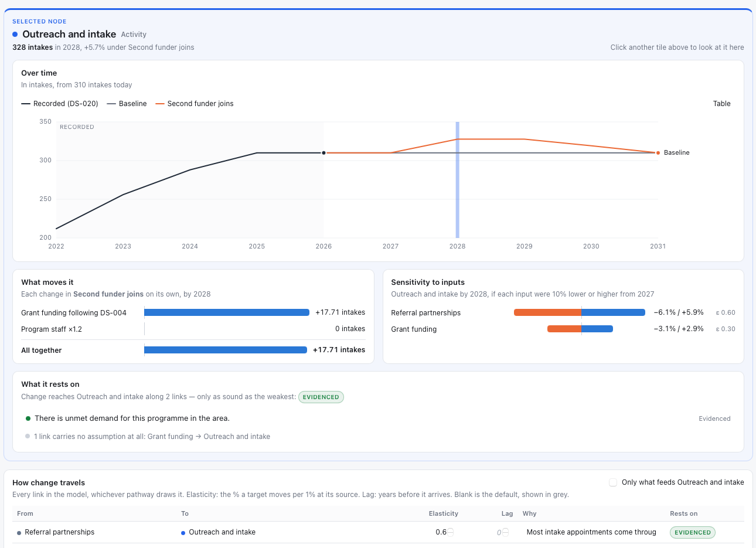The height and width of the screenshot is (548, 756).
Task: Click the blue dot beside Outreach and intake title
Action: [x=15, y=35]
